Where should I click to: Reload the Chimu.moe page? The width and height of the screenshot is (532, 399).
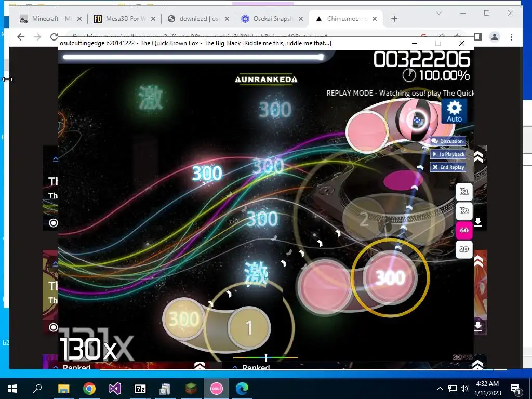coord(54,37)
